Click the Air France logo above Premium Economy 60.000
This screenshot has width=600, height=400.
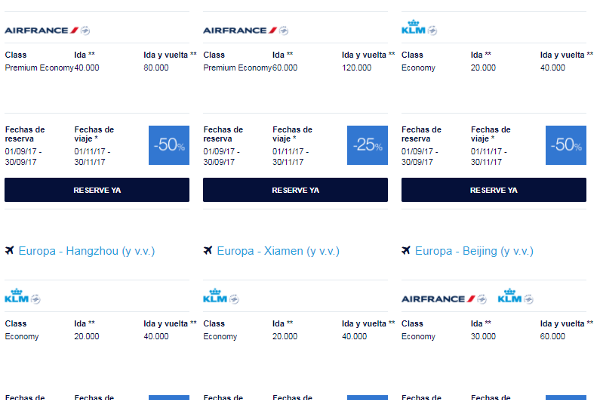(240, 30)
